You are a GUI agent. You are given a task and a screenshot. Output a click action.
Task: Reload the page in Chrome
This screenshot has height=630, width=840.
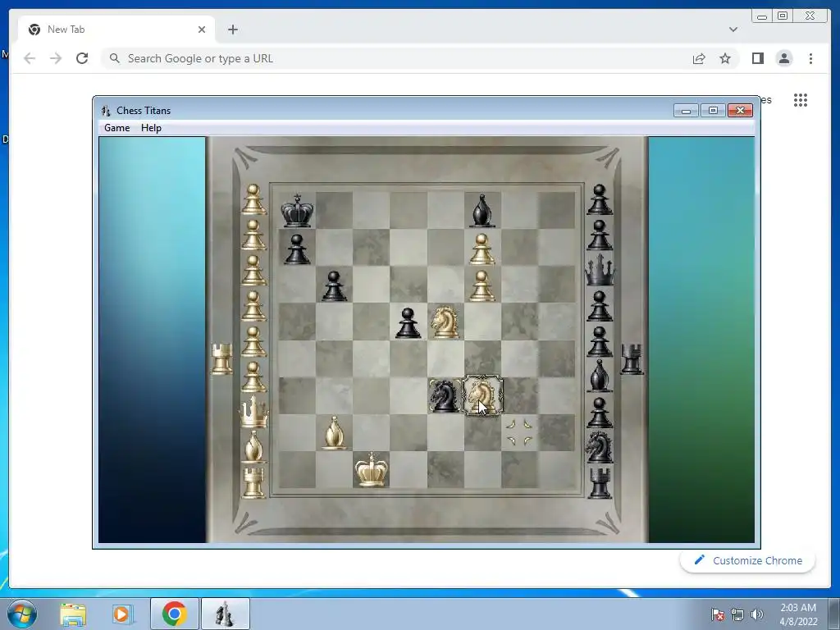click(82, 58)
